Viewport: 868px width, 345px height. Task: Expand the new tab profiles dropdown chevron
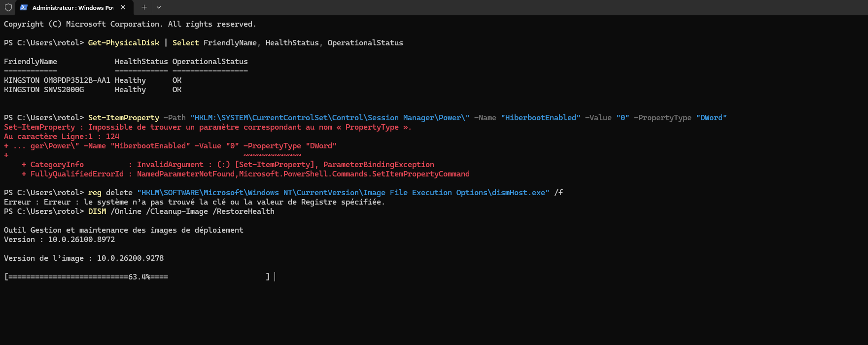pos(159,7)
